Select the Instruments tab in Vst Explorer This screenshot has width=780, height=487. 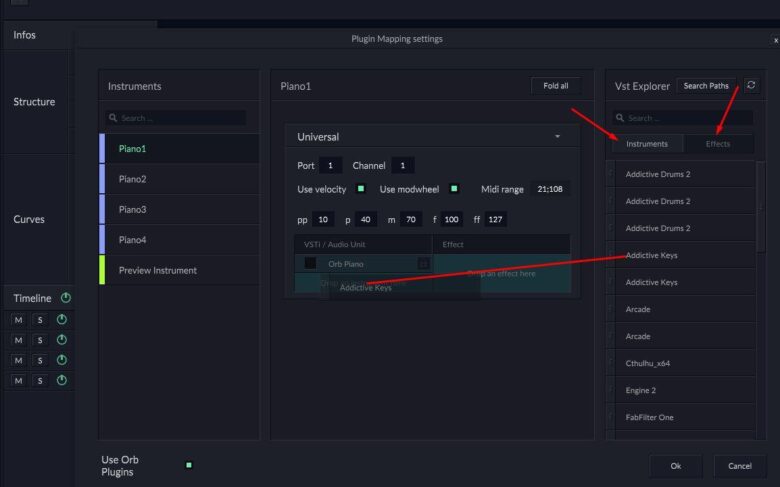pyautogui.click(x=647, y=144)
